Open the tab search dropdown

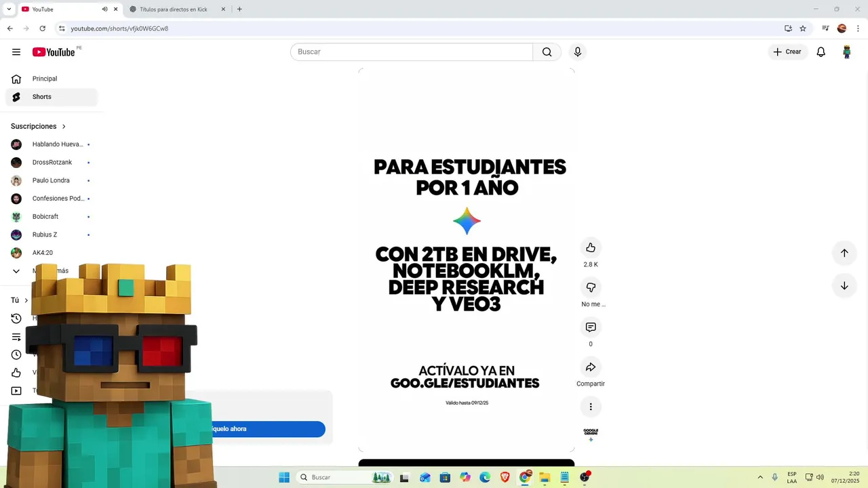[9, 9]
